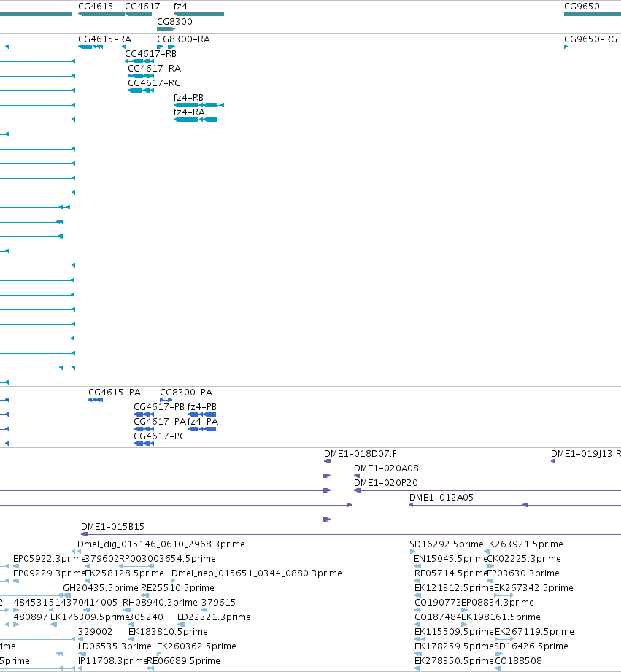This screenshot has height=672, width=621.
Task: Open protein label CG4615-PA
Action: tap(115, 393)
